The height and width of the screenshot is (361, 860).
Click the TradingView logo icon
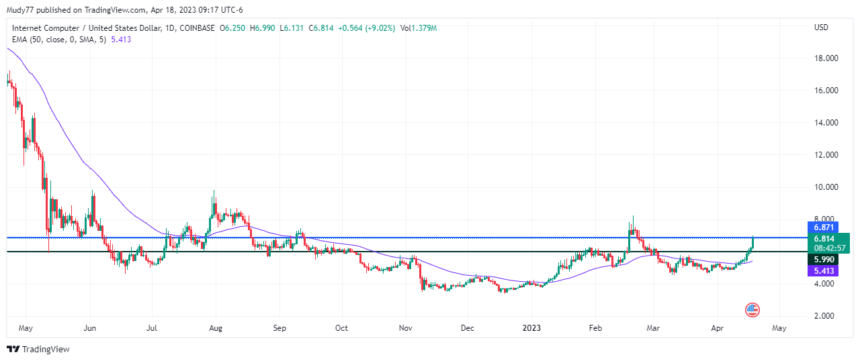click(13, 349)
